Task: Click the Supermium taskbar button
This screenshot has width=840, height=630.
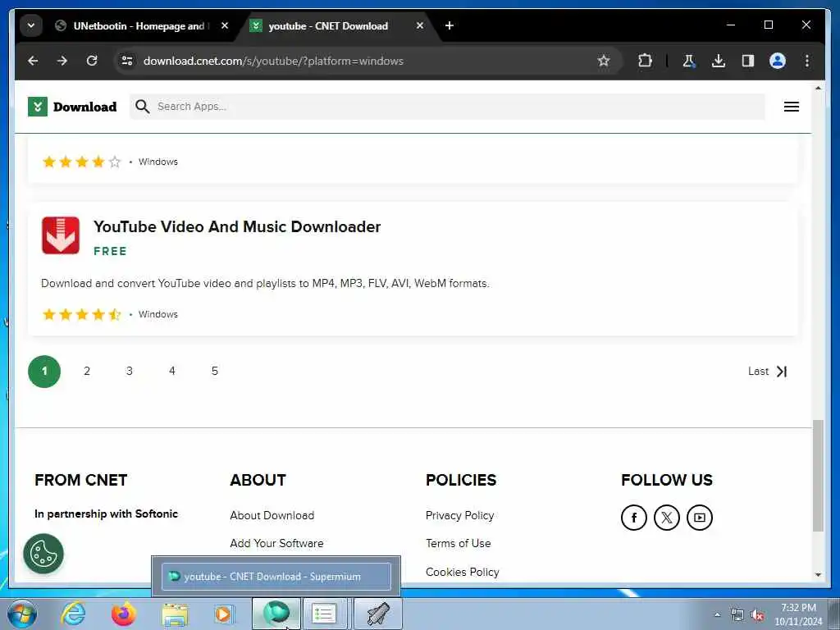Action: click(x=276, y=614)
